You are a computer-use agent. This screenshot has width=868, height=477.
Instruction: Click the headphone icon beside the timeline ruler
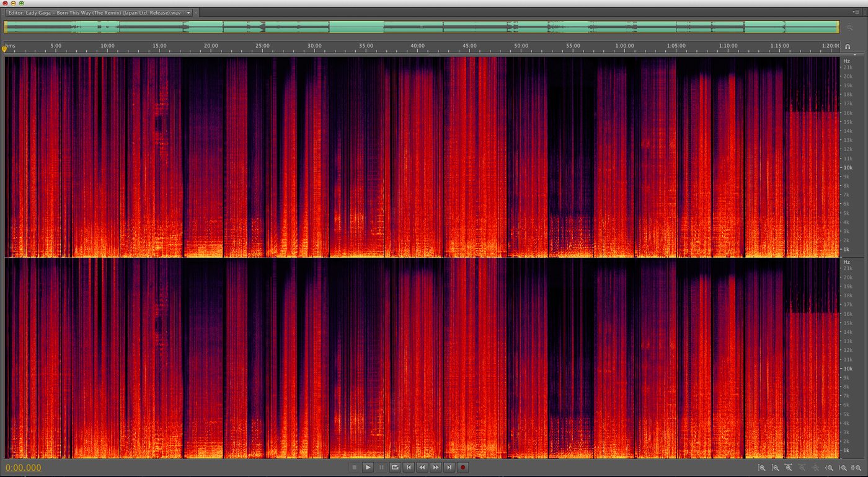coord(848,46)
